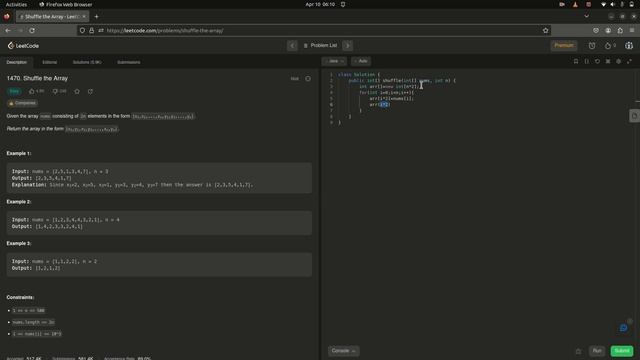The image size is (640, 360).
Task: Click the streak flame icon
Action: 608,46
